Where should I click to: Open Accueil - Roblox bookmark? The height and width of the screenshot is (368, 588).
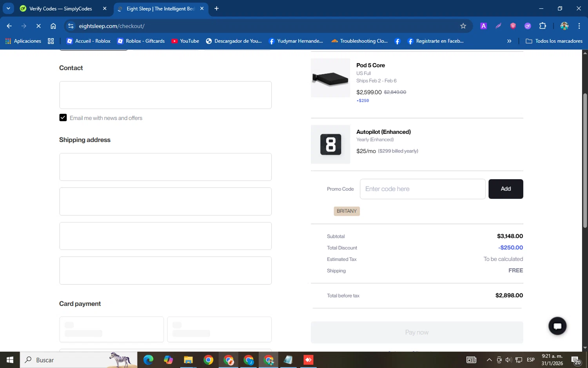point(89,41)
